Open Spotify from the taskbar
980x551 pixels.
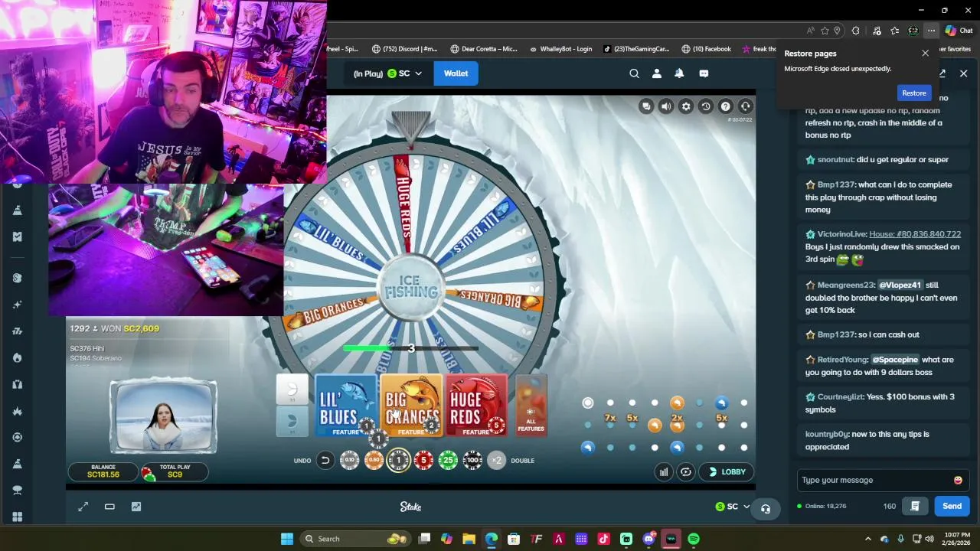(x=694, y=539)
